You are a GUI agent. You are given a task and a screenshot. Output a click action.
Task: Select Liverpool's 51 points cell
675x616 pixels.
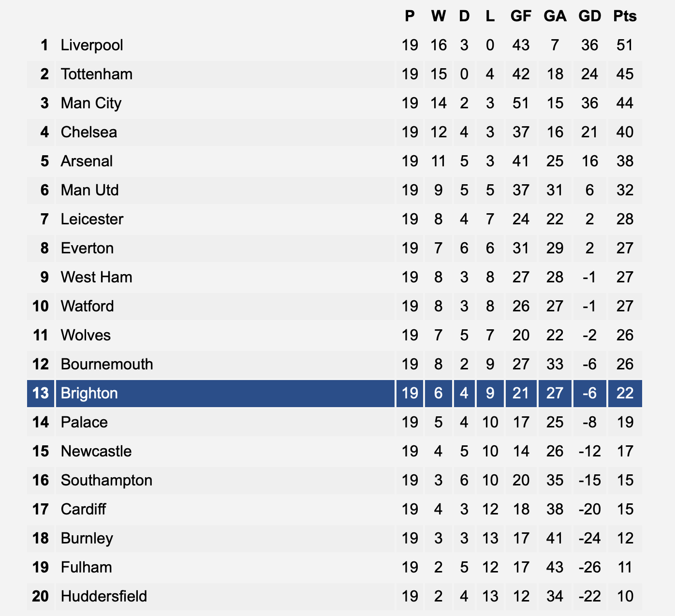(x=625, y=45)
